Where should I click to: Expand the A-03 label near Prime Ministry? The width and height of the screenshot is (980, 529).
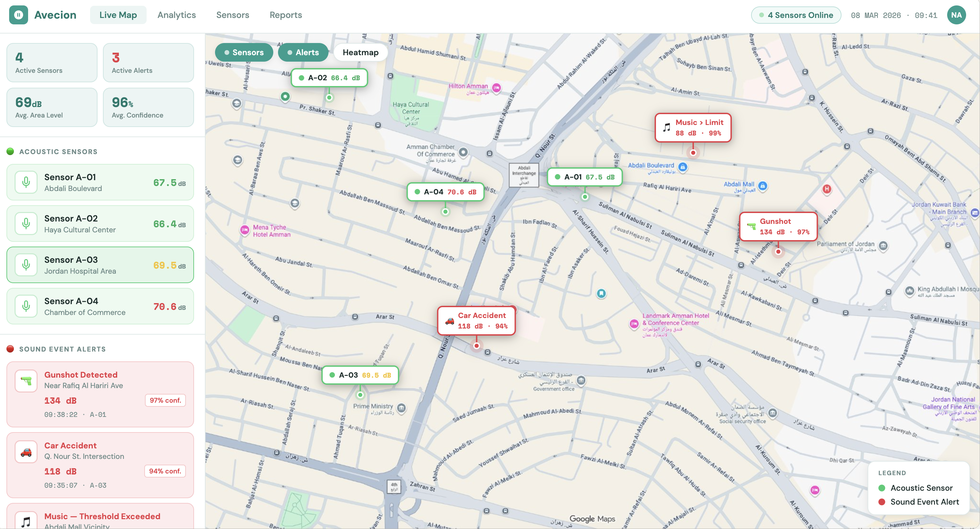(360, 375)
